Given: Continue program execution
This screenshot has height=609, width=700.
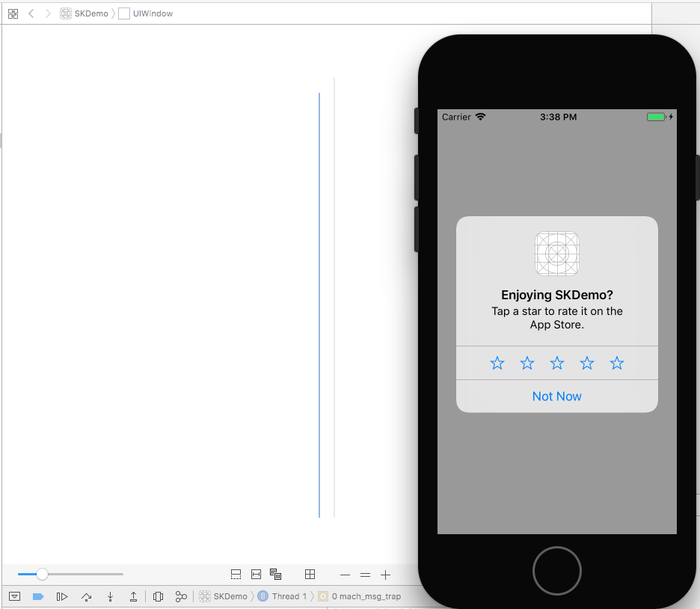Looking at the screenshot, I should tap(62, 596).
